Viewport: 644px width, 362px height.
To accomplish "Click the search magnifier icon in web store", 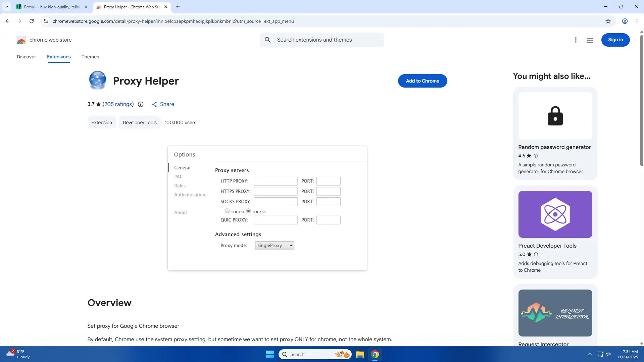I will pos(267,40).
